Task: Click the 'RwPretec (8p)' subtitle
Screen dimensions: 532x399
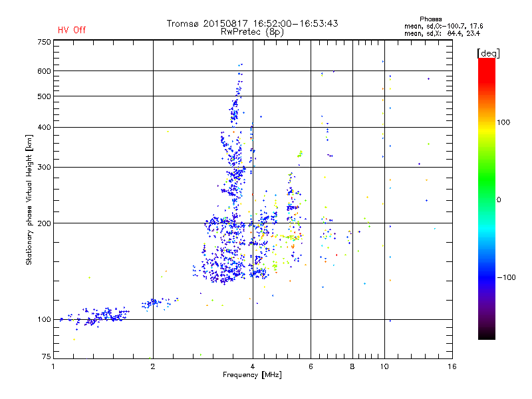Action: coord(252,32)
